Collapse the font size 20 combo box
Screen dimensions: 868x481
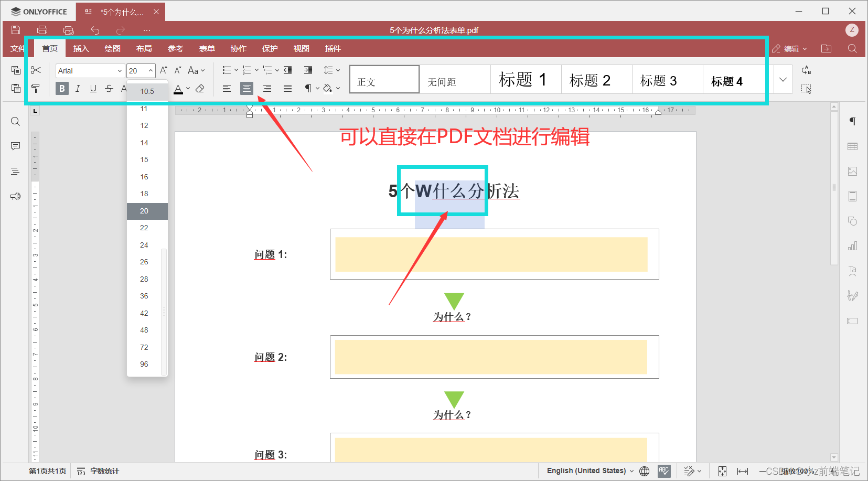pos(151,71)
